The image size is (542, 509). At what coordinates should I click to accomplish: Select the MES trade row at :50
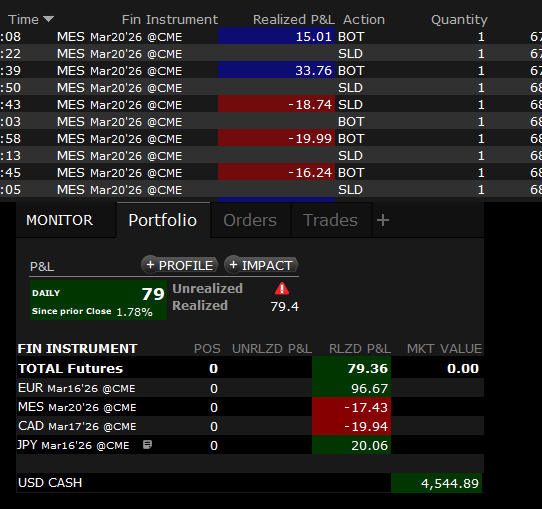[x=271, y=87]
